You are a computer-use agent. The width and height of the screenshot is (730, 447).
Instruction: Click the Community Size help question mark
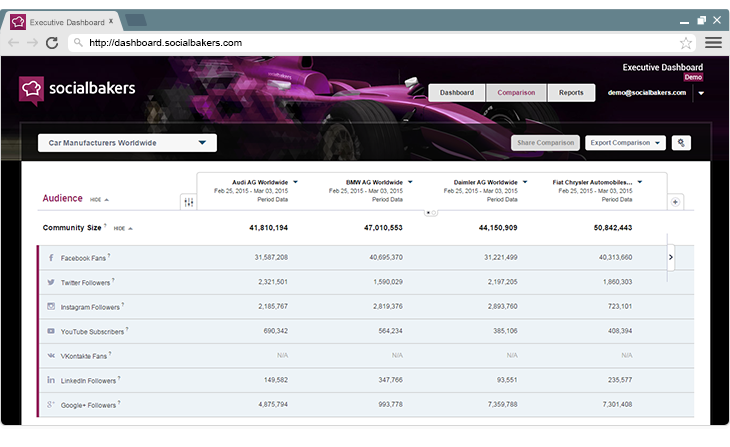pyautogui.click(x=105, y=225)
